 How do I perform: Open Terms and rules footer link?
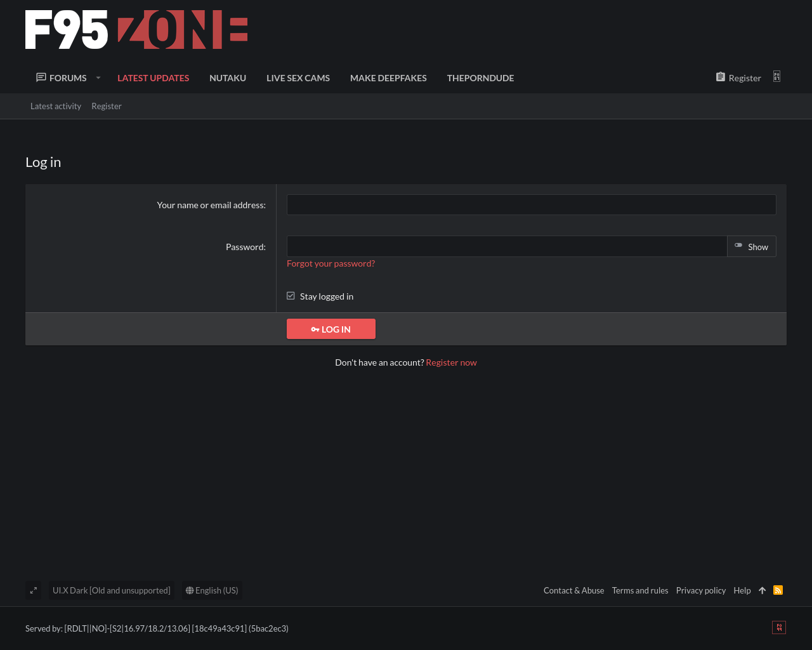[x=640, y=590]
